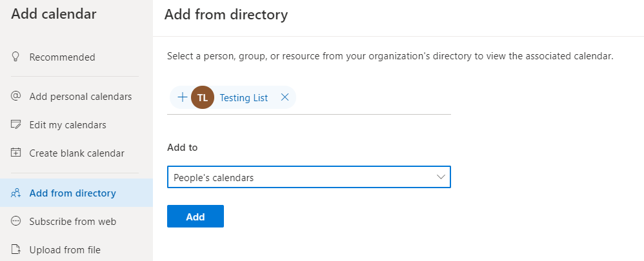Select Edit my calendars in sidebar
The width and height of the screenshot is (644, 261).
click(68, 124)
